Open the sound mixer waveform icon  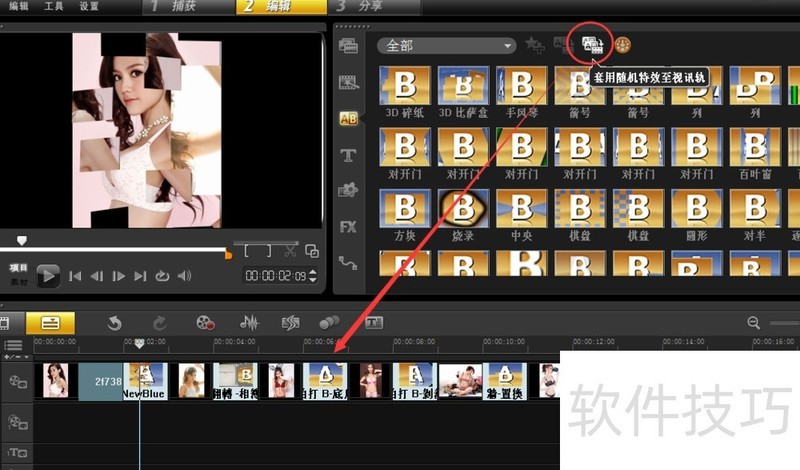coord(248,322)
